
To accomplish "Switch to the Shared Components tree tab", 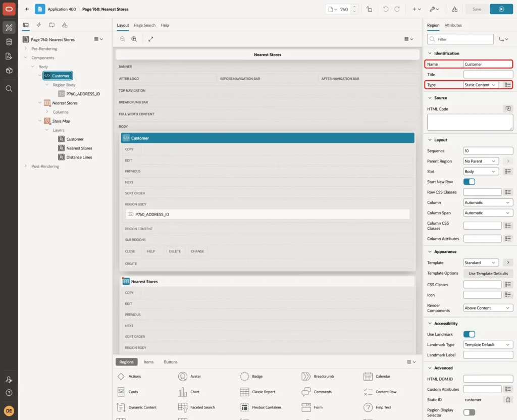I will 65,25.
